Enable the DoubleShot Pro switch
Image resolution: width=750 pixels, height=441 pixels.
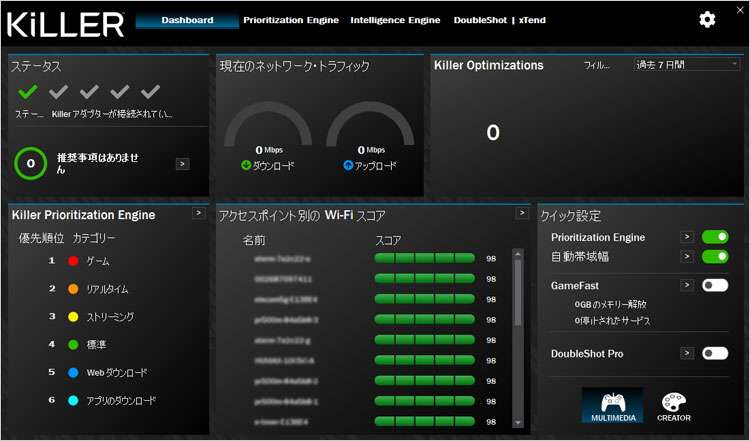tap(715, 353)
